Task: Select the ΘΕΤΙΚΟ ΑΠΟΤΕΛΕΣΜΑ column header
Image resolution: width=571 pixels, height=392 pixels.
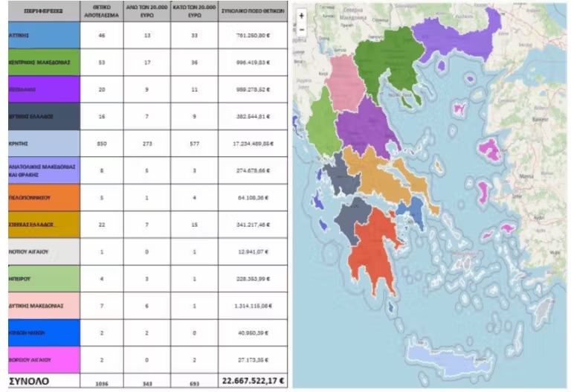Action: [x=101, y=12]
